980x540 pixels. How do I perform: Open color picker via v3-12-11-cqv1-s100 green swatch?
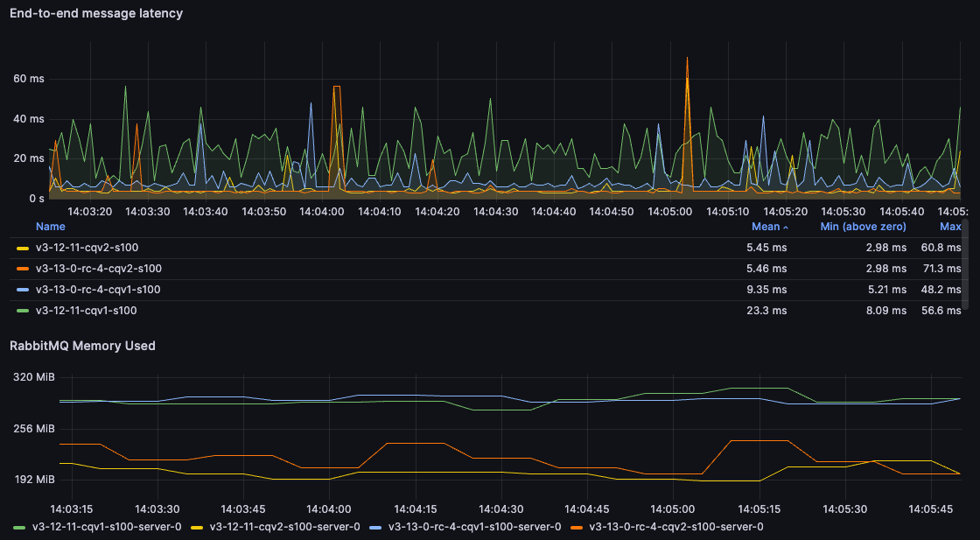point(24,311)
